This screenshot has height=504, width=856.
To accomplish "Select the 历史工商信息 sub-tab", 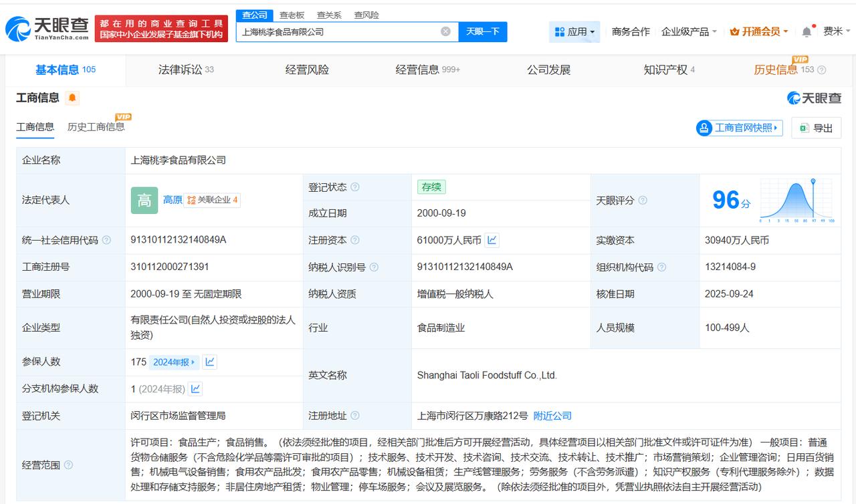I will (96, 127).
